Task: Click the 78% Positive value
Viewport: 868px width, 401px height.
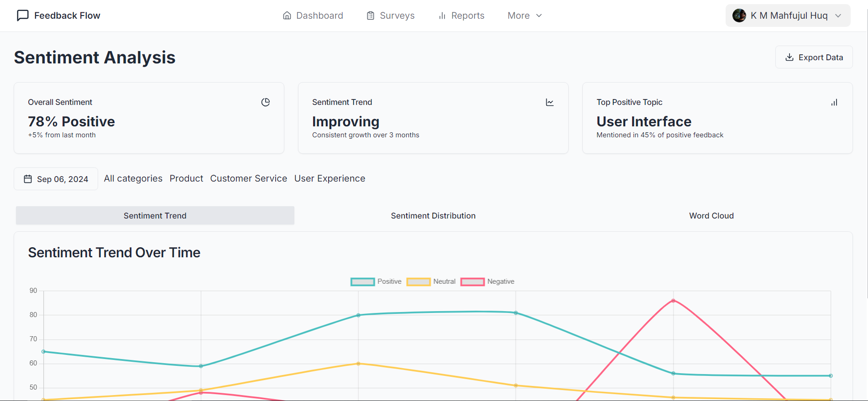Action: [71, 122]
